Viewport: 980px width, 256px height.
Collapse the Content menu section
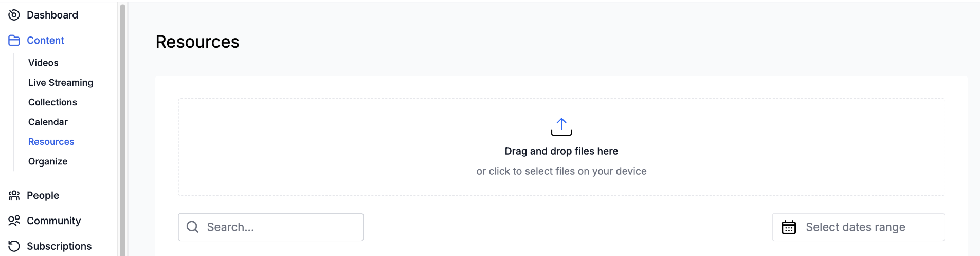point(45,40)
